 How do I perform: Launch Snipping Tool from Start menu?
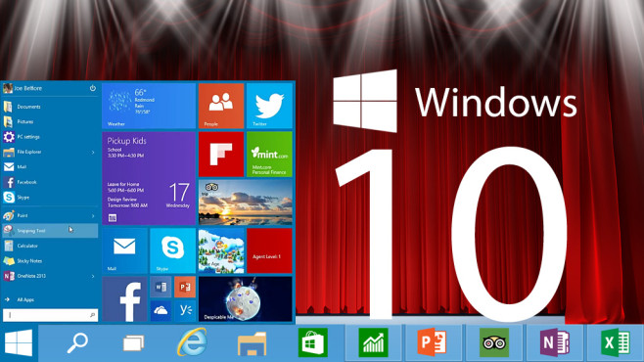pos(50,231)
